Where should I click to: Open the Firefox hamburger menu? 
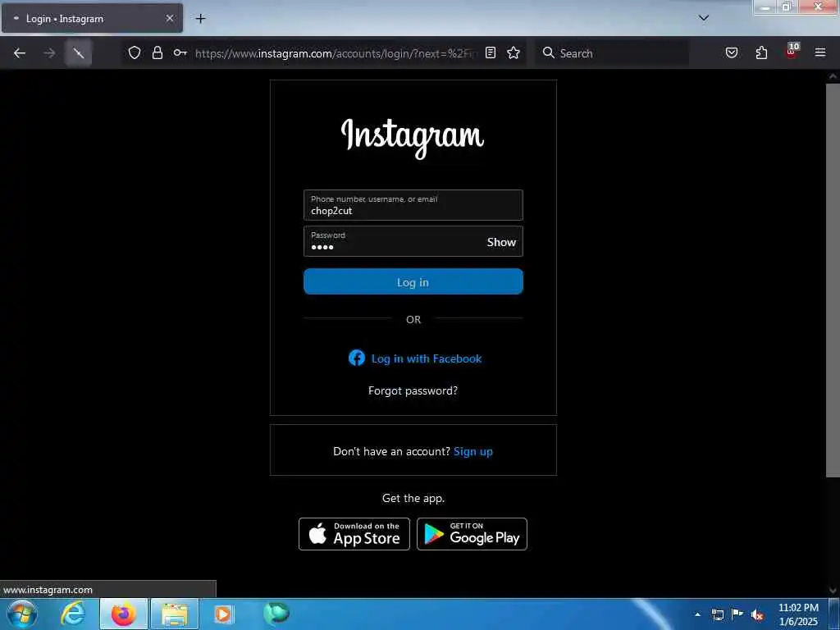point(820,52)
